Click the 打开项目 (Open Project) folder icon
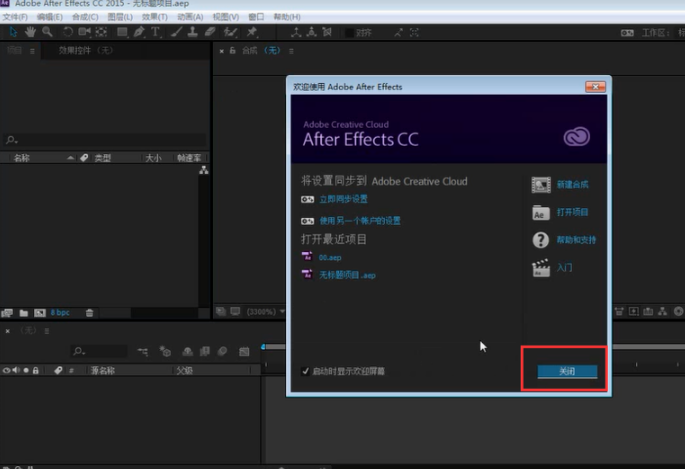The image size is (685, 469). click(541, 213)
